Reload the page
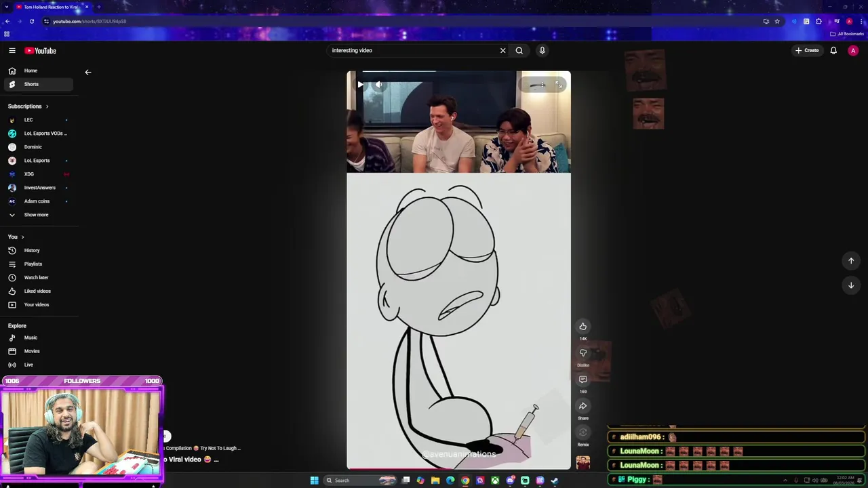868x488 pixels. tap(31, 21)
